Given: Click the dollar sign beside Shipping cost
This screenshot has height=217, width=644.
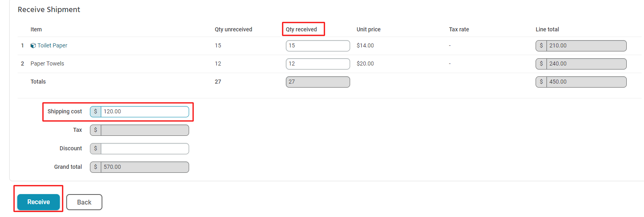Looking at the screenshot, I should tap(96, 112).
